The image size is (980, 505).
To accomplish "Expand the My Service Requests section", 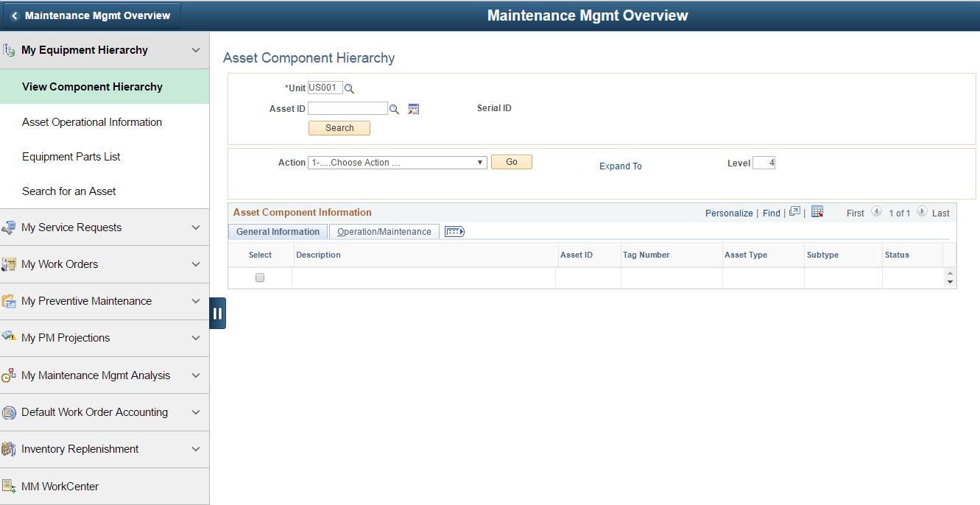I will tap(196, 227).
